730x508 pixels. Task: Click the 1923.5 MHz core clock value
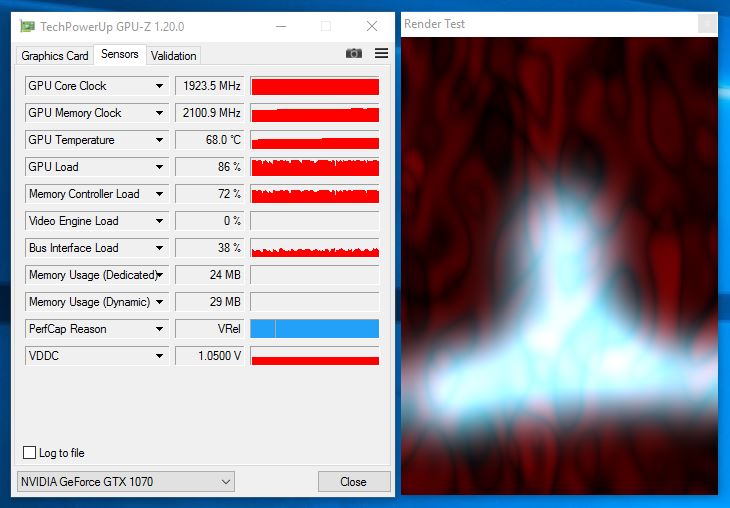[210, 86]
